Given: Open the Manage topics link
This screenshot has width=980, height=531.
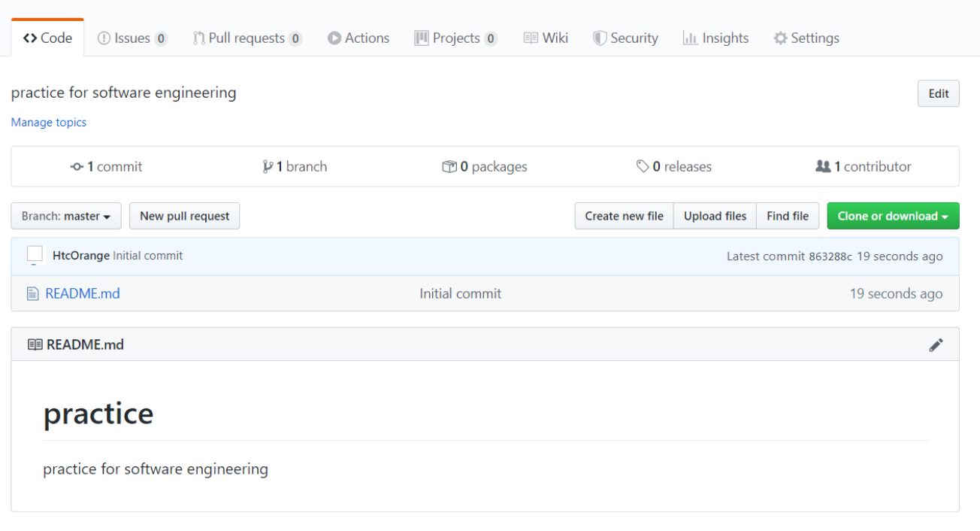Looking at the screenshot, I should coord(49,123).
